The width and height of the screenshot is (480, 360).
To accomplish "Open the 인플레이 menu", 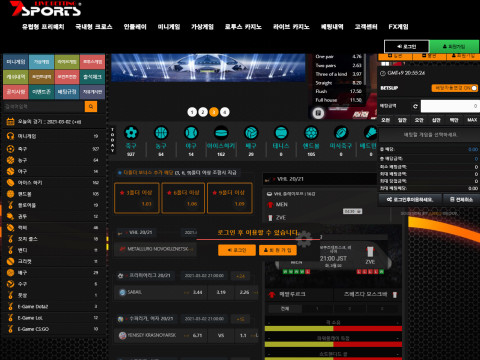I will pos(135,27).
